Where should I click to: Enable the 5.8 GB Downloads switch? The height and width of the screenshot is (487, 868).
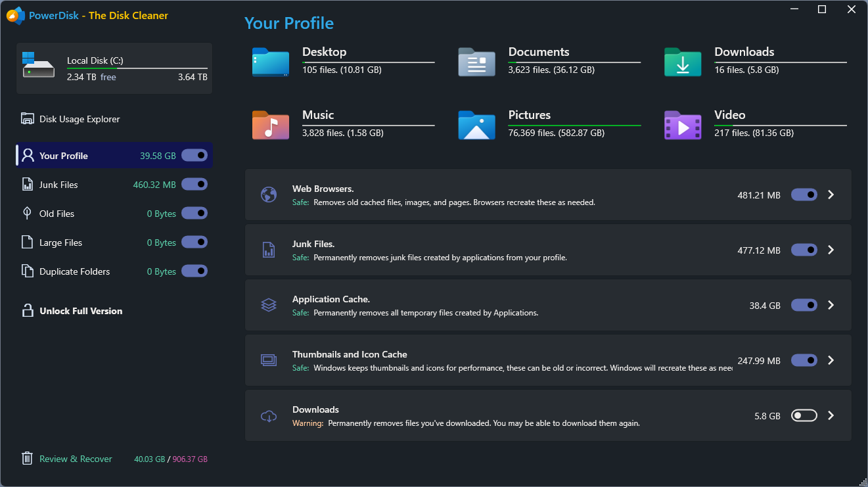click(804, 415)
